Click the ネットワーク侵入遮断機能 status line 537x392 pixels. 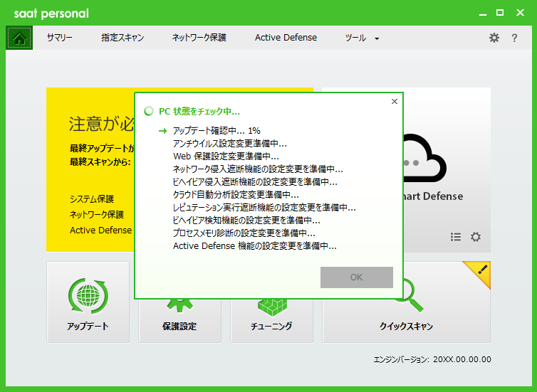[258, 169]
